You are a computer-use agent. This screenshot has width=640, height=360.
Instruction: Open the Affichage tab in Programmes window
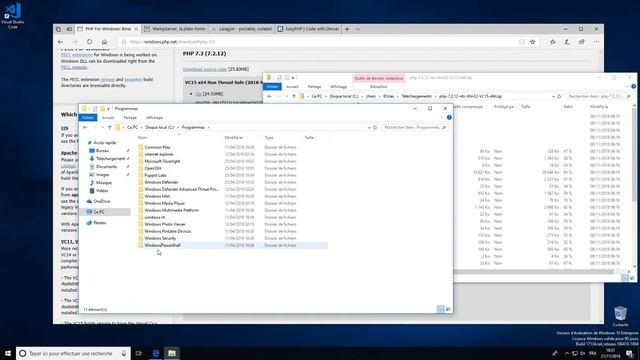(154, 118)
